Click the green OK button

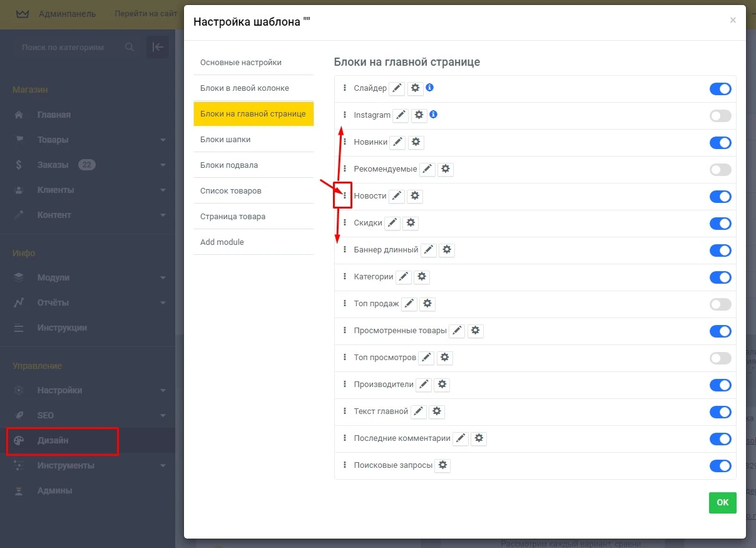tap(722, 502)
